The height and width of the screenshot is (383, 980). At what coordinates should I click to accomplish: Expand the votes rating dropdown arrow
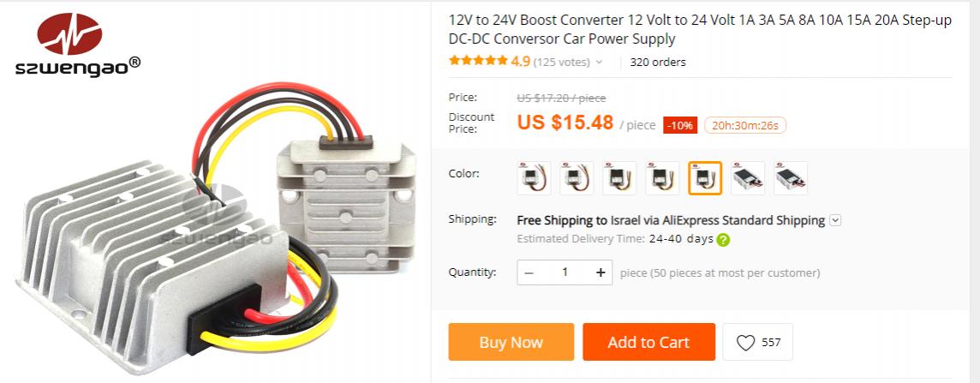599,62
